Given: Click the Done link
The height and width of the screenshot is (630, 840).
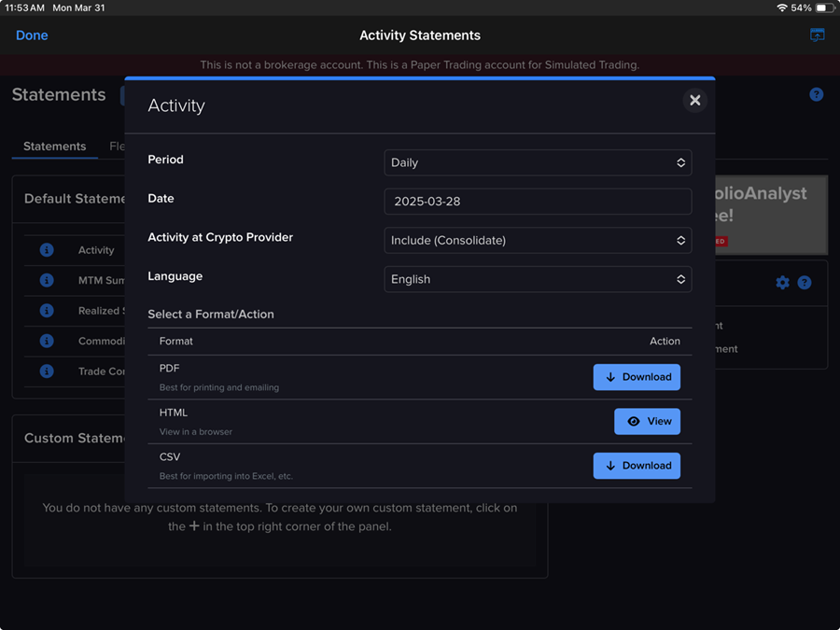Looking at the screenshot, I should [32, 35].
